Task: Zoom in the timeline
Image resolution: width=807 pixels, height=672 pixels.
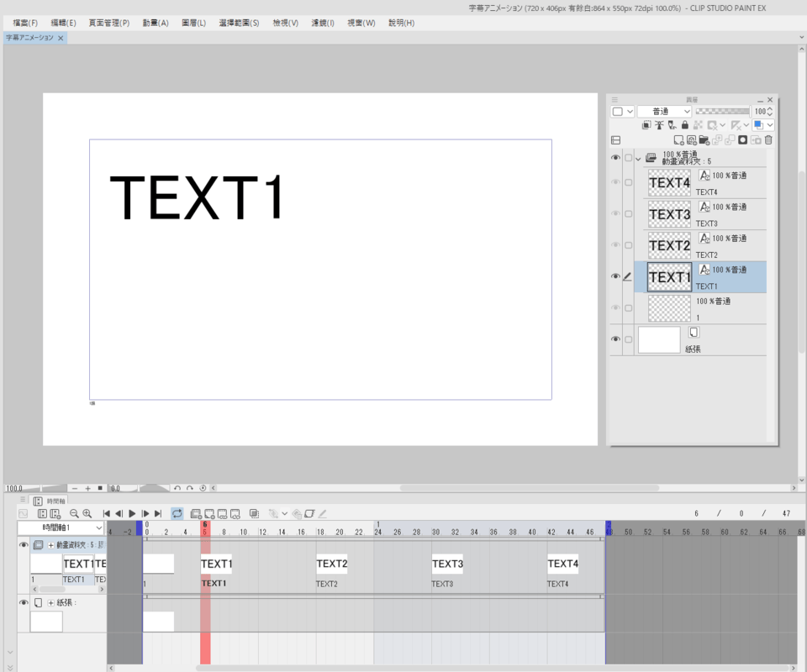Action: coord(87,513)
